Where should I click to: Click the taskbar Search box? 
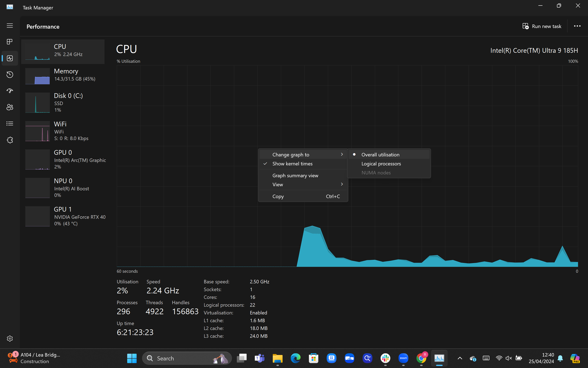[187, 358]
